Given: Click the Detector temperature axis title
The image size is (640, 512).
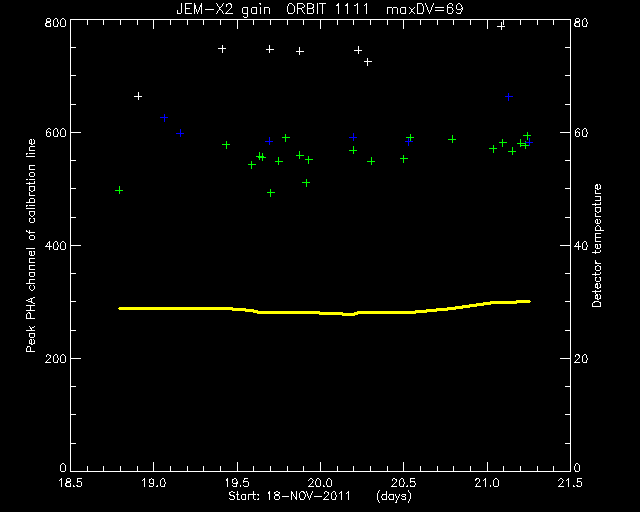Looking at the screenshot, I should pyautogui.click(x=597, y=245).
